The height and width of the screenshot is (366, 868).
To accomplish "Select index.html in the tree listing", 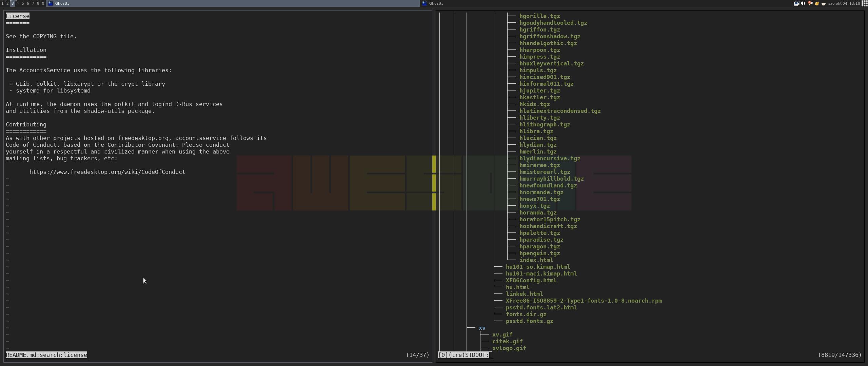I will click(536, 260).
